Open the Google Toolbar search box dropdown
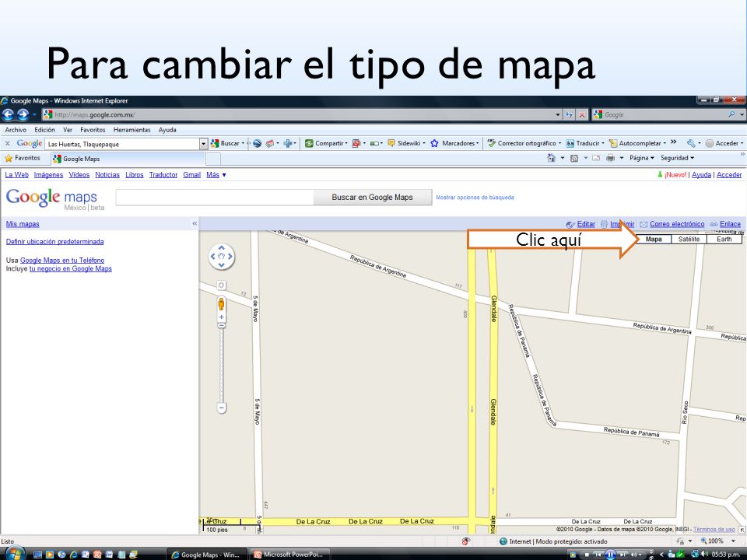 coord(203,143)
